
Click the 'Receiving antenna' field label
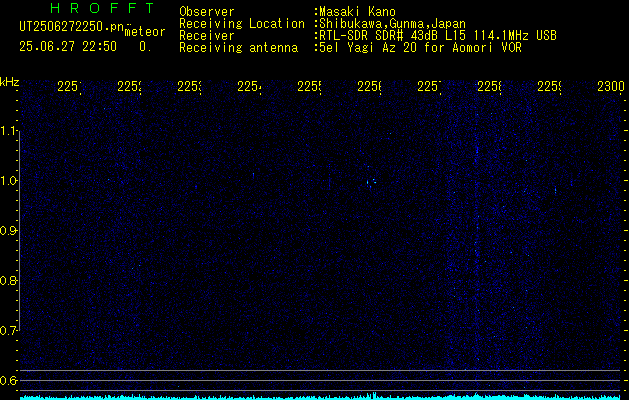point(238,48)
